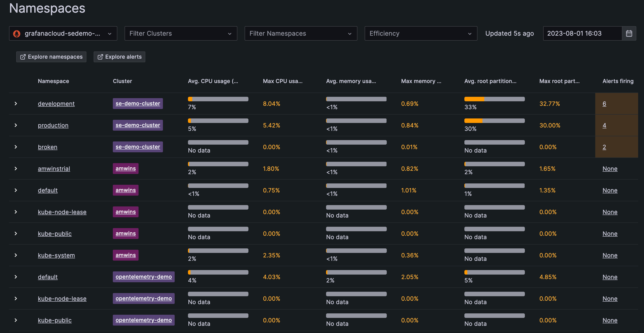
Task: Expand the kube-system namespace row
Action: pos(16,255)
